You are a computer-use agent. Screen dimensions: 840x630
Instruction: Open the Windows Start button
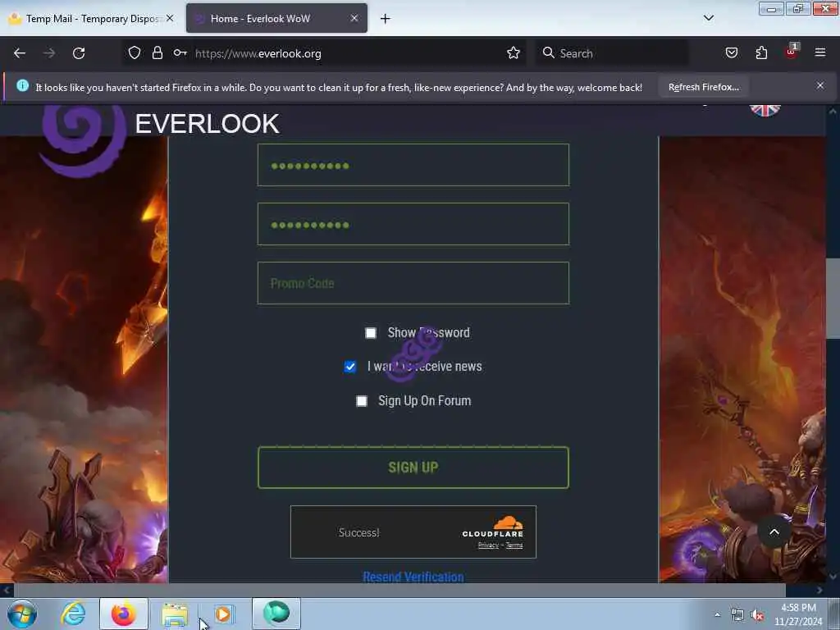(x=22, y=614)
